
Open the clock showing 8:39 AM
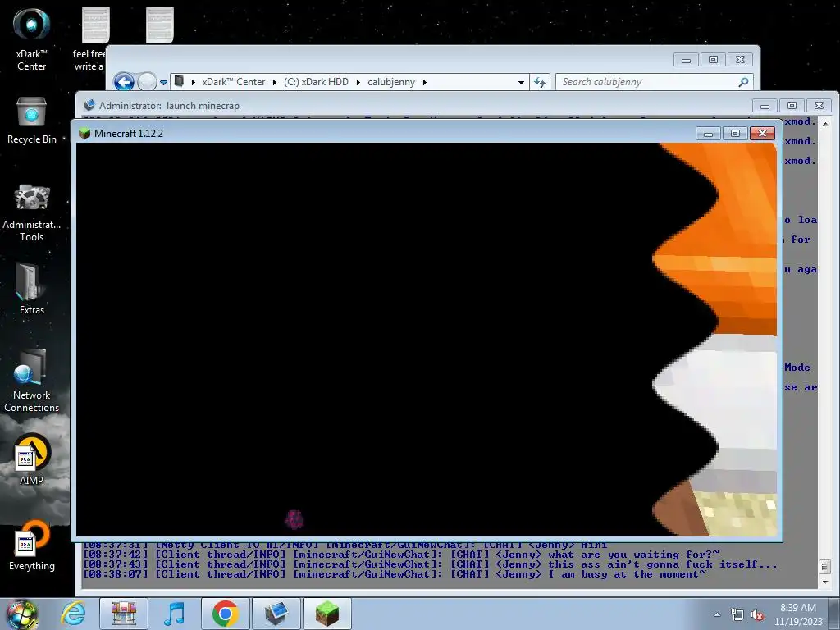click(x=797, y=614)
